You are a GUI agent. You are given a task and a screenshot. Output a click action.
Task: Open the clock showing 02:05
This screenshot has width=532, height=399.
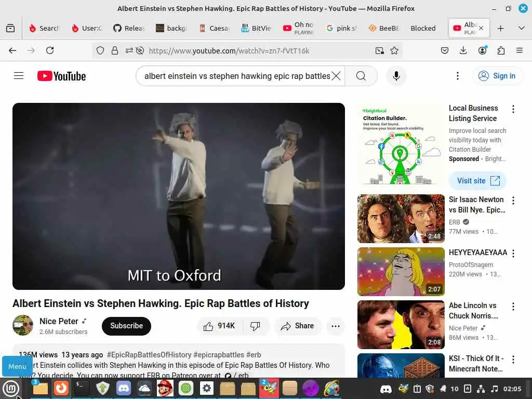pos(512,389)
